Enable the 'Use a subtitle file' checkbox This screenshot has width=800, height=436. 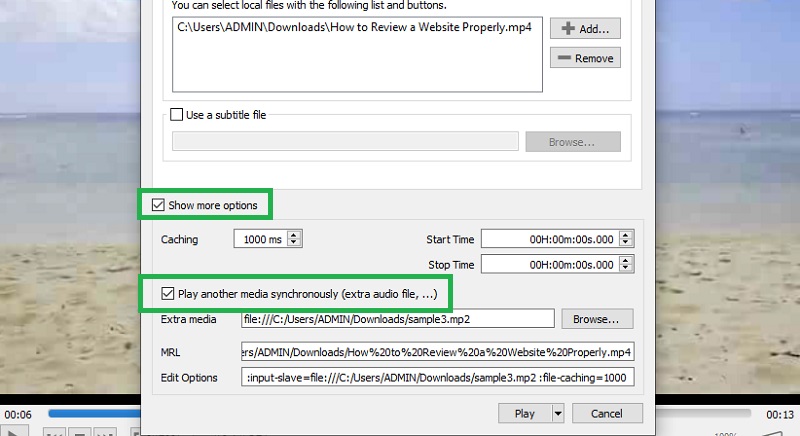[178, 115]
